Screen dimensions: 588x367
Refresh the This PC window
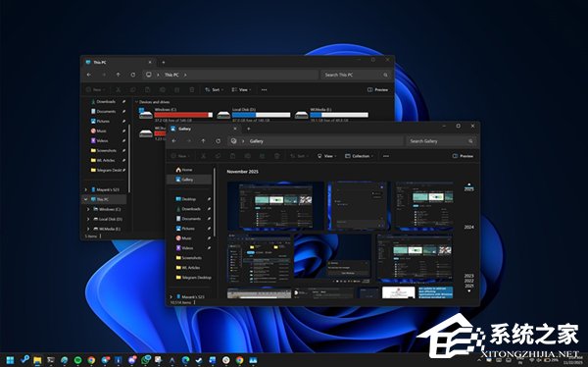[x=132, y=75]
